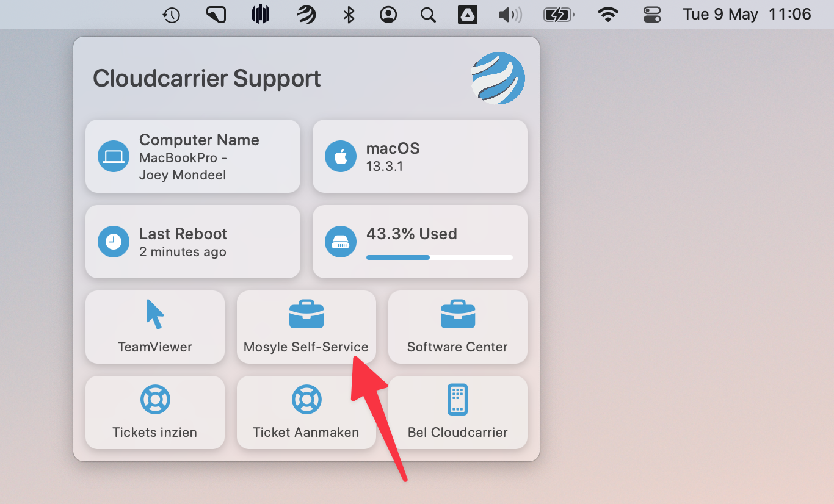Click the lifebuoy icon above Ticket Aanmaken
The image size is (834, 504).
306,400
